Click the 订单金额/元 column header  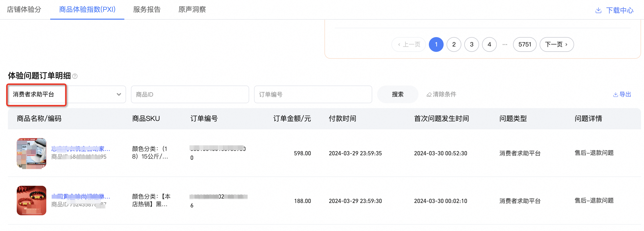(x=292, y=118)
